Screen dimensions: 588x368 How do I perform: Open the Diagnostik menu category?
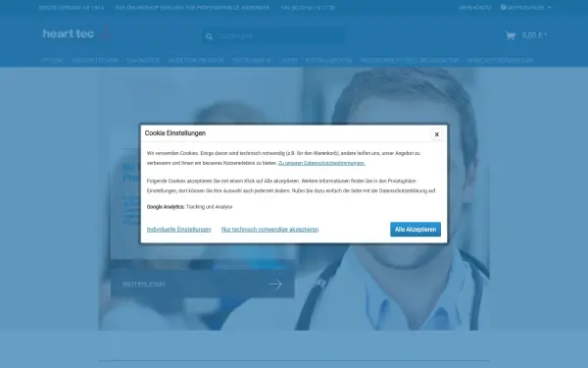(143, 61)
